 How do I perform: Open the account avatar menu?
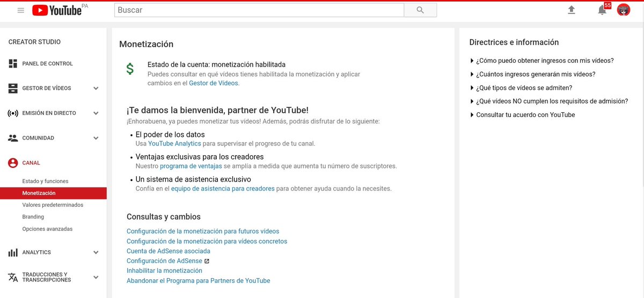click(x=624, y=10)
